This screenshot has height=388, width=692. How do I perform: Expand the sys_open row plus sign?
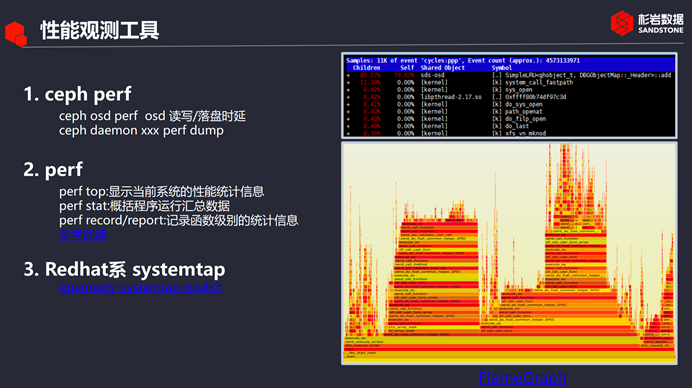click(x=348, y=90)
